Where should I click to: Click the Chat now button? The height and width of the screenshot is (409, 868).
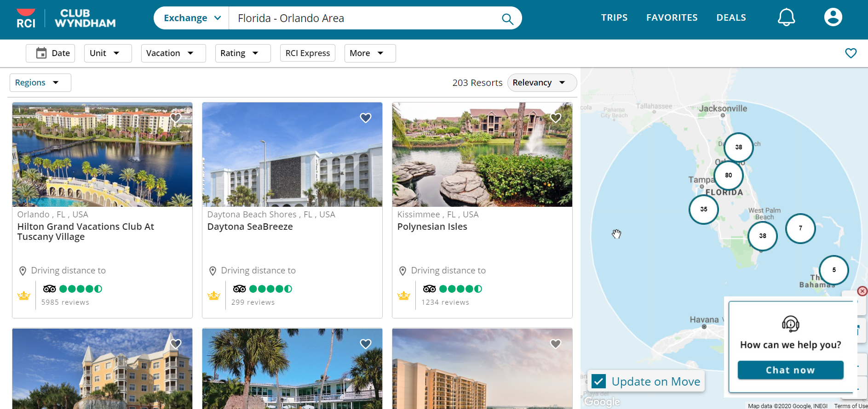pyautogui.click(x=791, y=370)
